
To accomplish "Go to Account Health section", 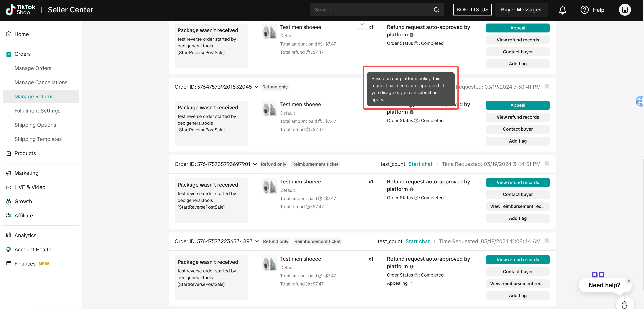I will (x=33, y=249).
